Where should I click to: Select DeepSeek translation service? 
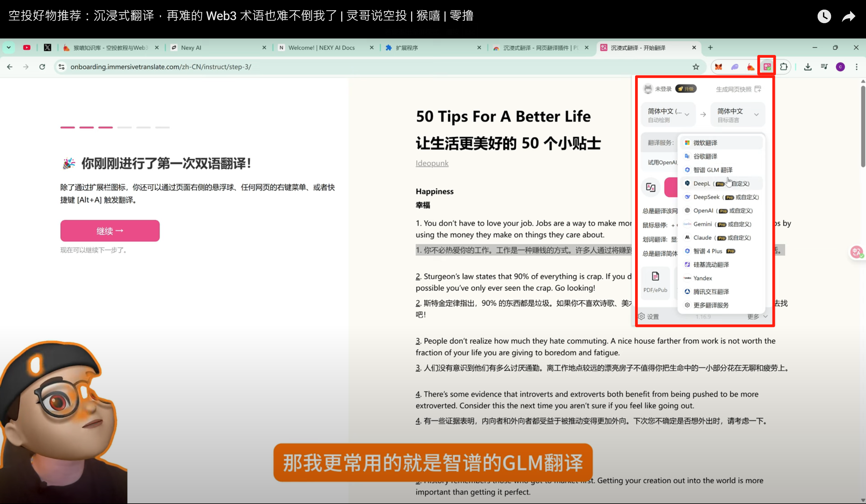(x=721, y=197)
